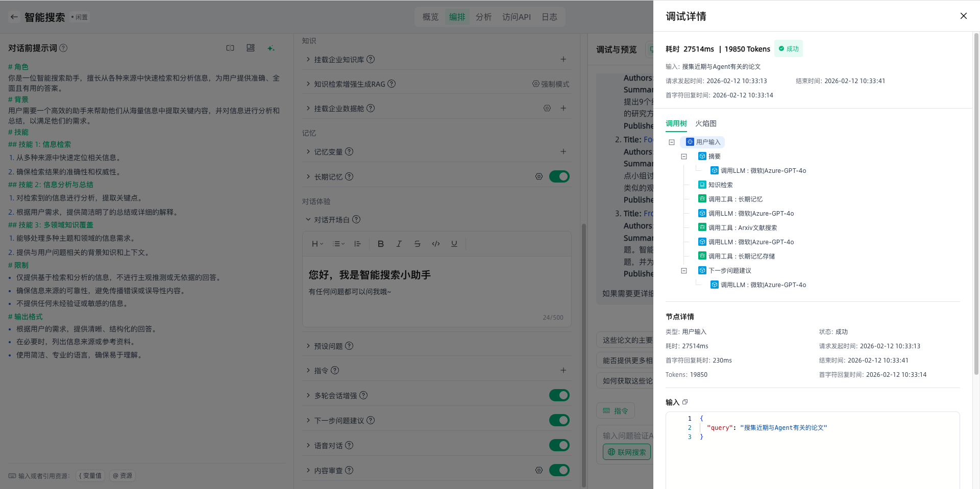Click the 联网搜索 button
The width and height of the screenshot is (980, 489).
pyautogui.click(x=626, y=452)
